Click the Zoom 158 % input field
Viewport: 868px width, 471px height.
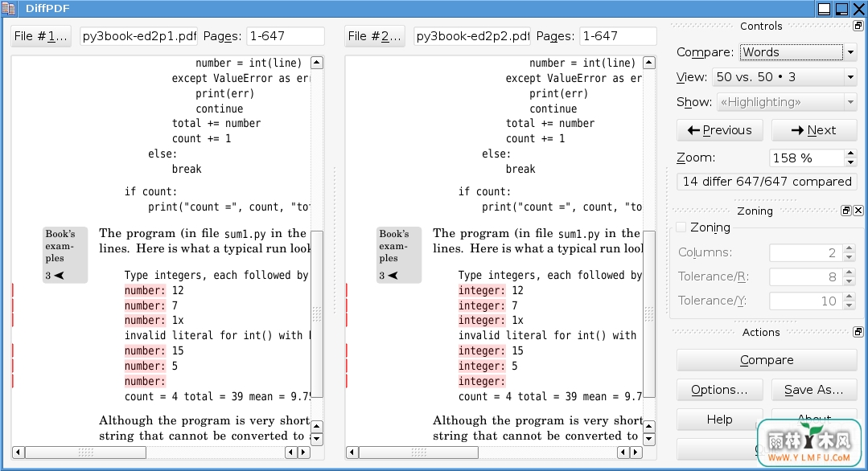(x=807, y=158)
